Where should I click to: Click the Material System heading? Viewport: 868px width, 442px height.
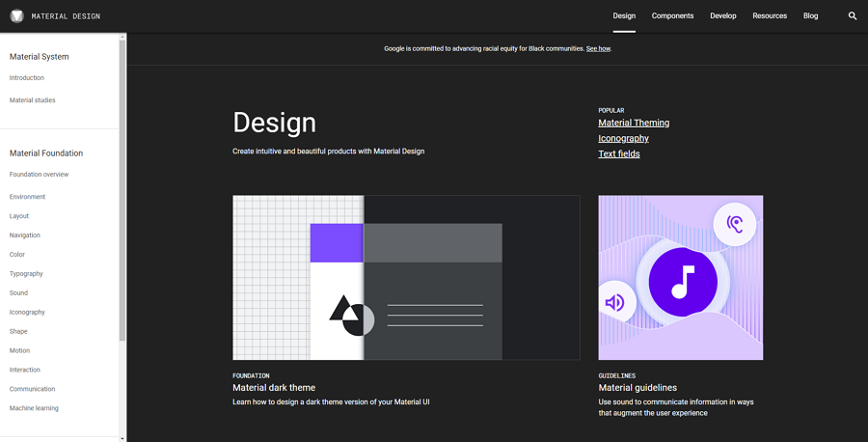[40, 57]
